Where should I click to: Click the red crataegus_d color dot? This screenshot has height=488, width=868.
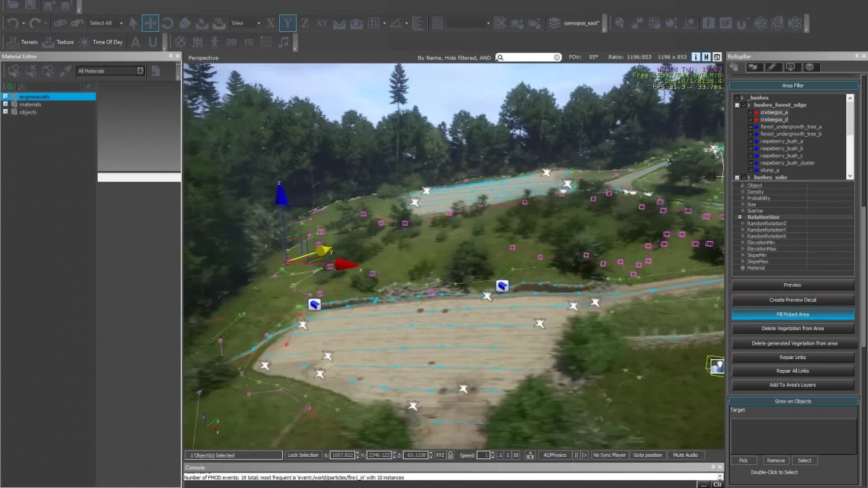(757, 119)
